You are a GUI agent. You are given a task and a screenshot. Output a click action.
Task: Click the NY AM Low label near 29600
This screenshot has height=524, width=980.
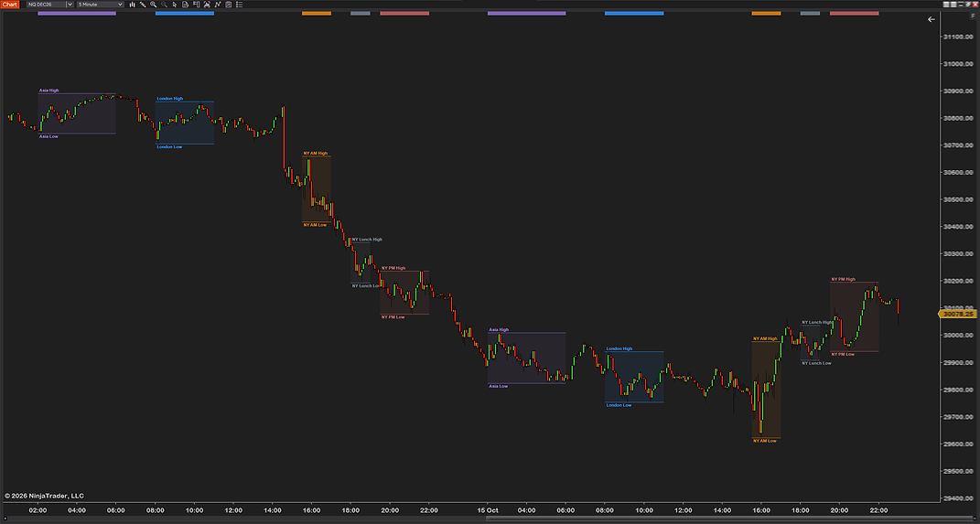coord(765,441)
